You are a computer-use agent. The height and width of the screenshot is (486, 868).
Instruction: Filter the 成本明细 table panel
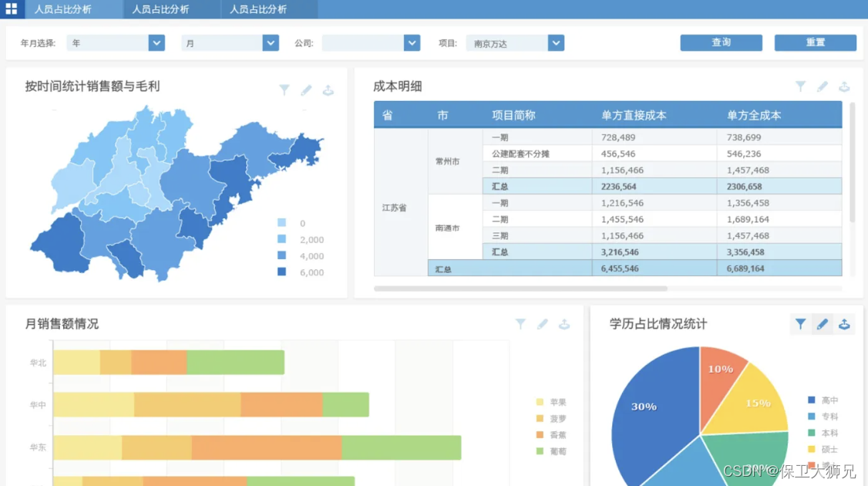click(x=800, y=86)
